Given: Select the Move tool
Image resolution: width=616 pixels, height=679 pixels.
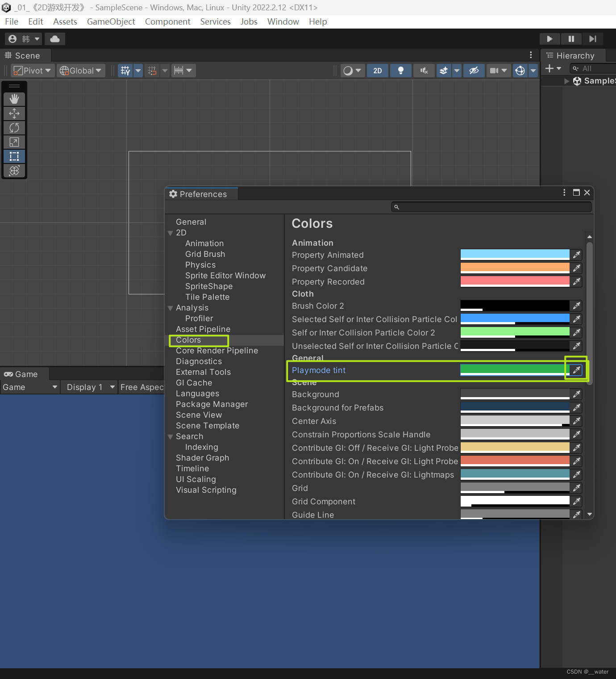Looking at the screenshot, I should 14,113.
